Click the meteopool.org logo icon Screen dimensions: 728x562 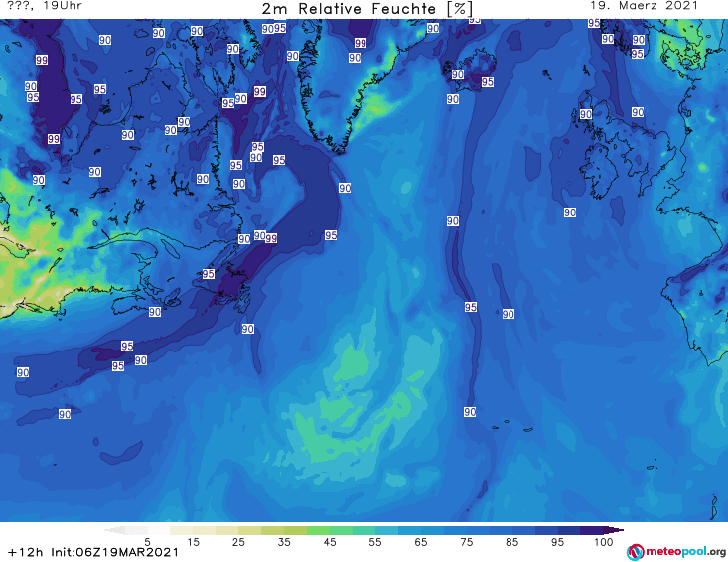pos(635,552)
